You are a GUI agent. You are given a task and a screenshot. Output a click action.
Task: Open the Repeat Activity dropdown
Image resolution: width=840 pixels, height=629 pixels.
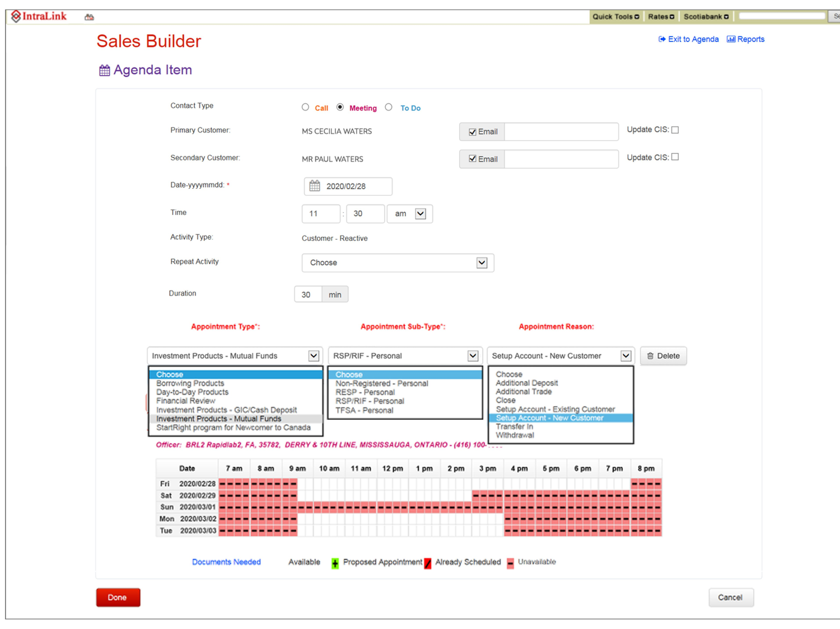[482, 263]
